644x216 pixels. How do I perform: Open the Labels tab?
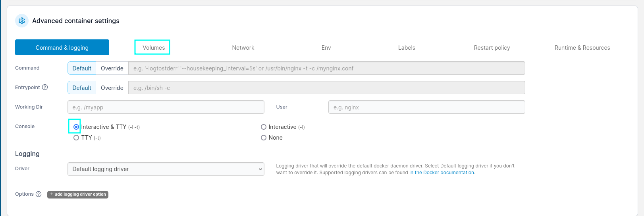coord(407,48)
